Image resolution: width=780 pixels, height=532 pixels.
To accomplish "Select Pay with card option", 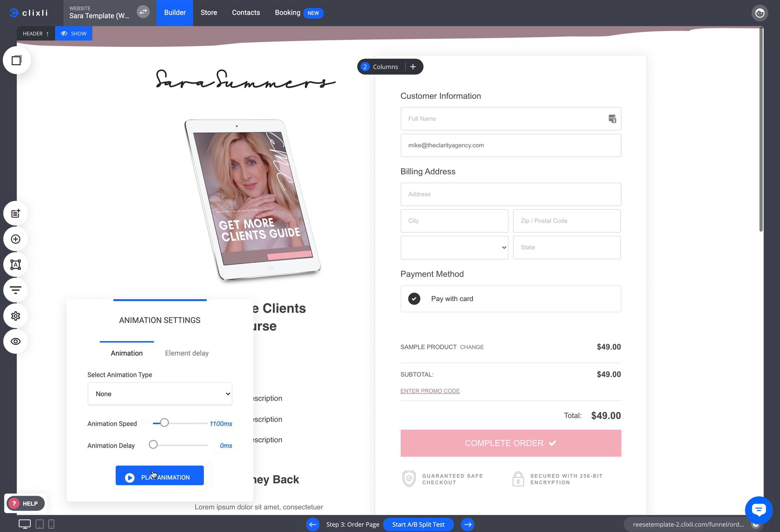I will (x=511, y=299).
